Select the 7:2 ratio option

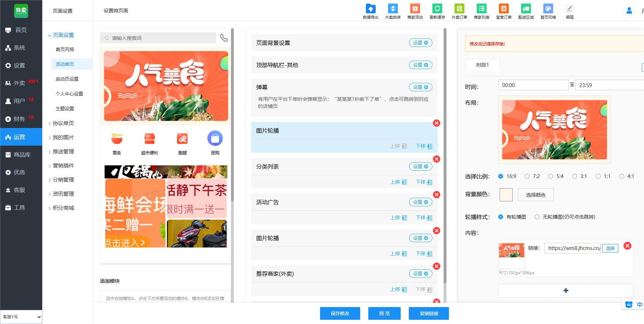tap(527, 176)
